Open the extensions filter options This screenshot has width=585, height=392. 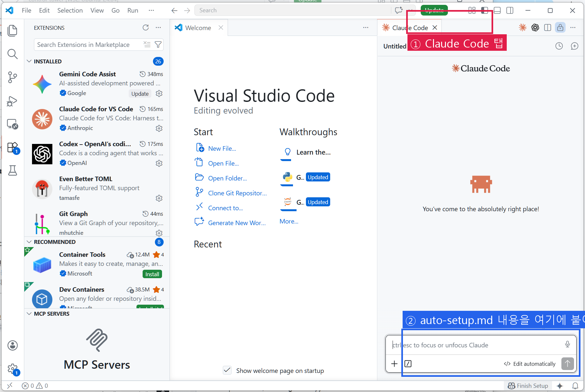158,44
